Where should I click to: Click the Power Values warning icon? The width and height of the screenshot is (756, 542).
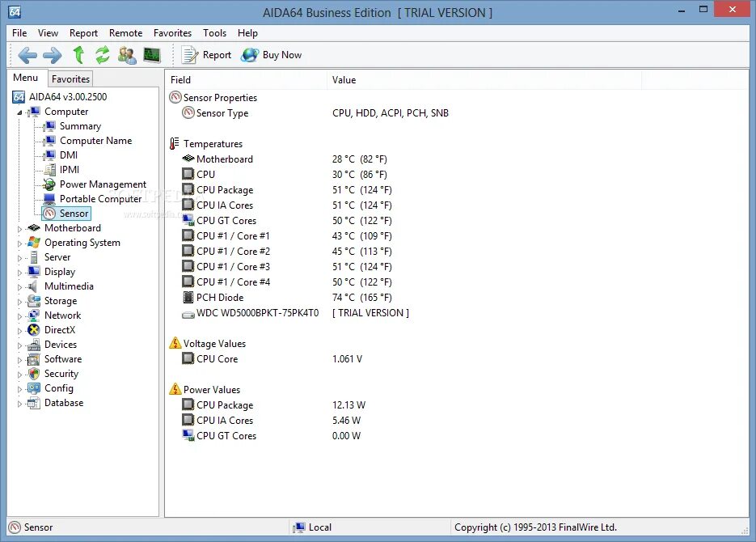[x=175, y=389]
